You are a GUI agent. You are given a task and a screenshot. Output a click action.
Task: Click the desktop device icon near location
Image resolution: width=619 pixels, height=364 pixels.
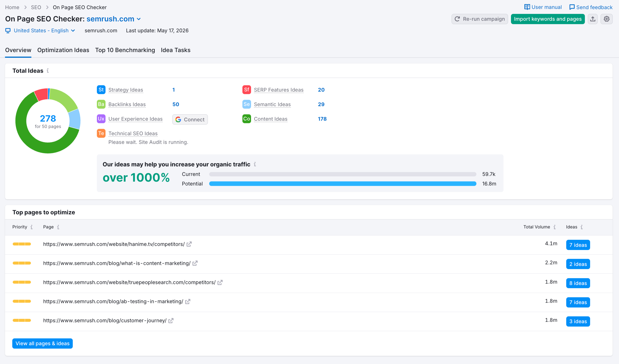click(x=8, y=31)
